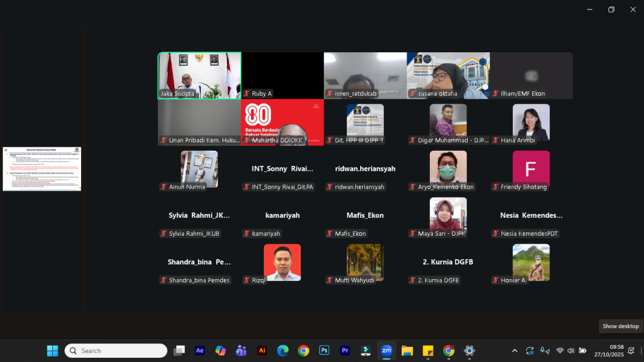Expand hidden system tray icons chevron
The height and width of the screenshot is (362, 644).
click(x=515, y=351)
